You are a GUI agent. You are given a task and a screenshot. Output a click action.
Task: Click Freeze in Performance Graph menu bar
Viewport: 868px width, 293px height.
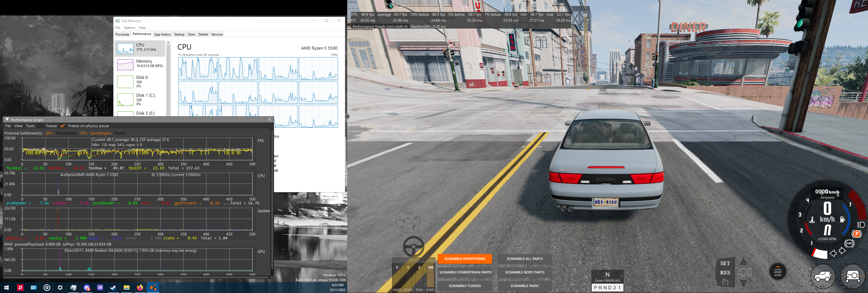click(x=52, y=126)
